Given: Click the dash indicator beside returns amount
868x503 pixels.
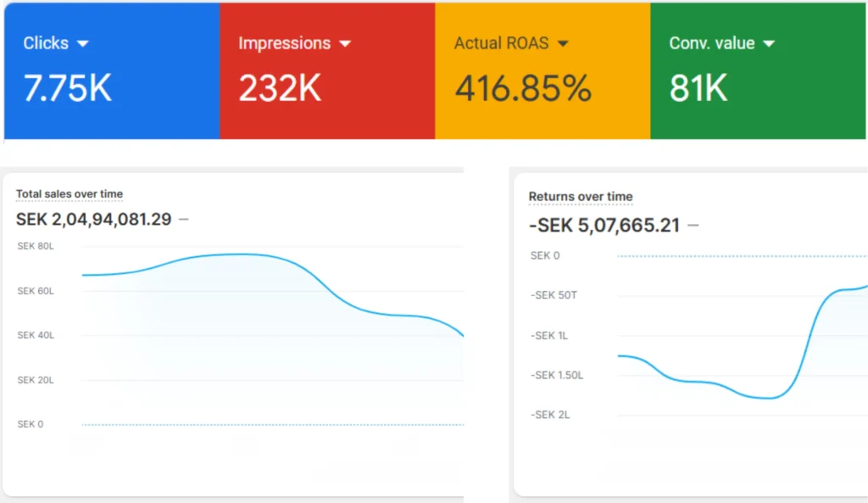Looking at the screenshot, I should coord(693,225).
